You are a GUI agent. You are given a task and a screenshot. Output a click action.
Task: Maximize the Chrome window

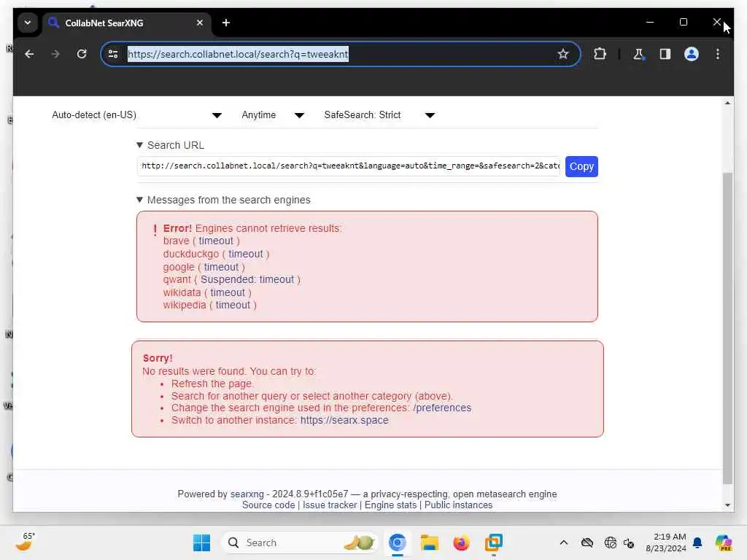pyautogui.click(x=683, y=22)
